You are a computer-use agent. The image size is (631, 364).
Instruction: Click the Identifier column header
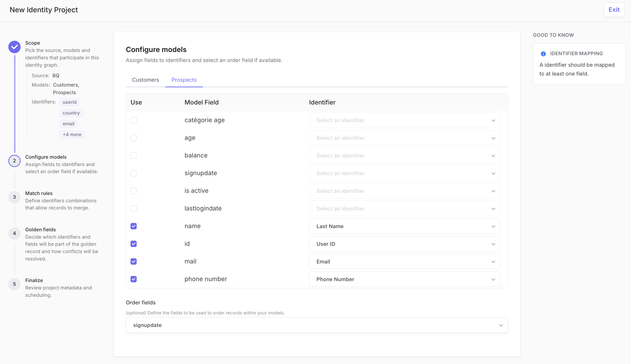coord(322,103)
